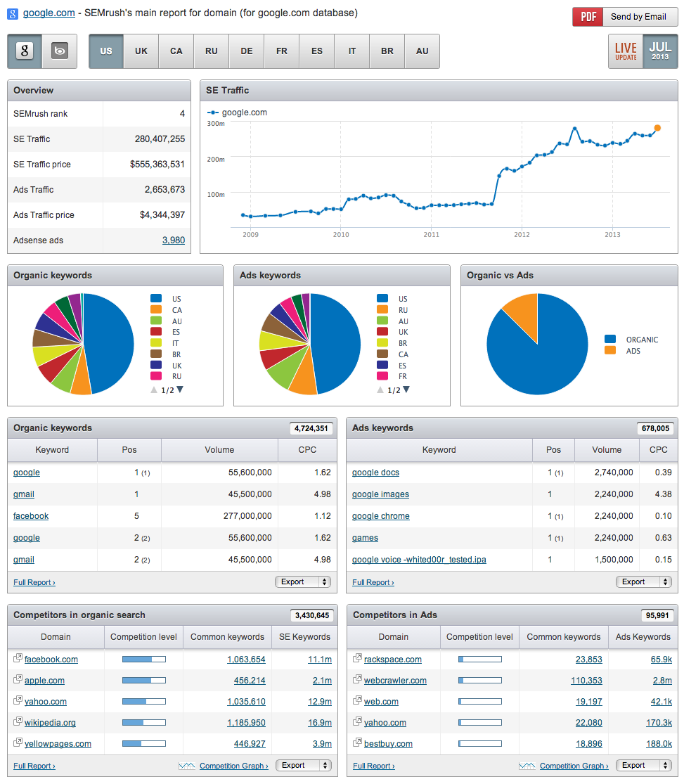This screenshot has height=784, width=684.
Task: Open external link icon for apple.com
Action: click(18, 679)
